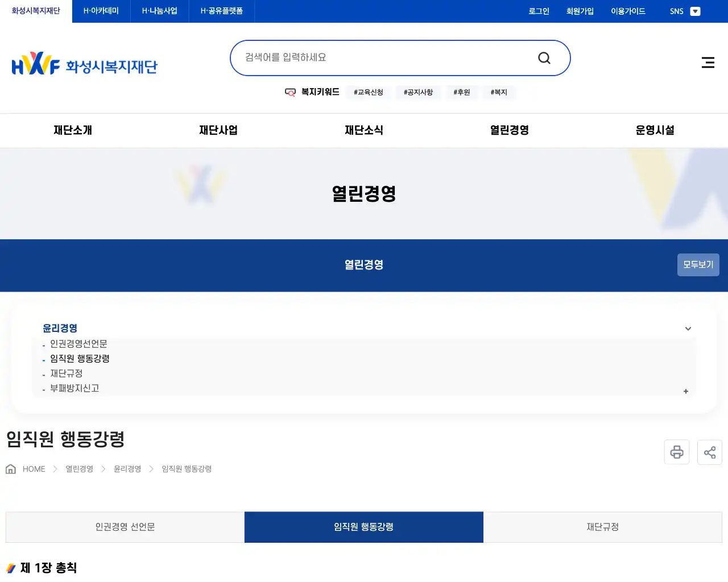Open the 재단소식 menu
This screenshot has height=582, width=728.
(364, 130)
